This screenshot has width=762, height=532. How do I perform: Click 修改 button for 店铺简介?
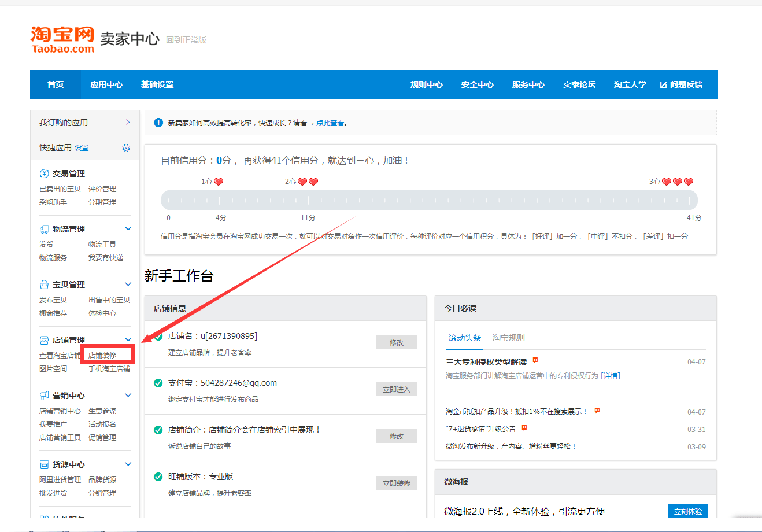[397, 436]
